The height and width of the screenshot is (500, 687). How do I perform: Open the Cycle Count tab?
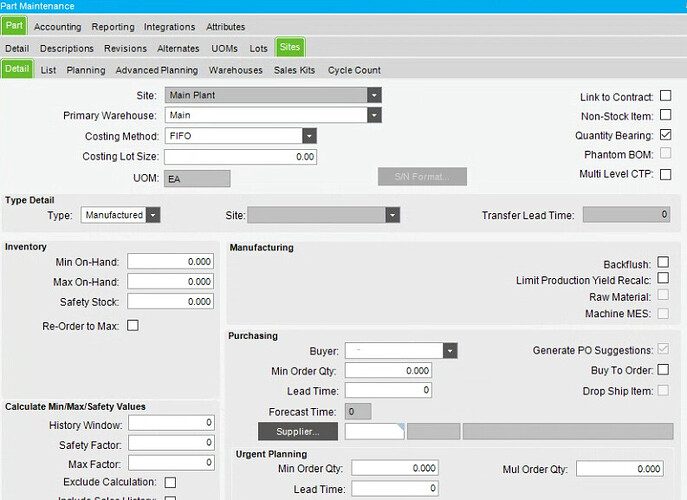click(354, 70)
